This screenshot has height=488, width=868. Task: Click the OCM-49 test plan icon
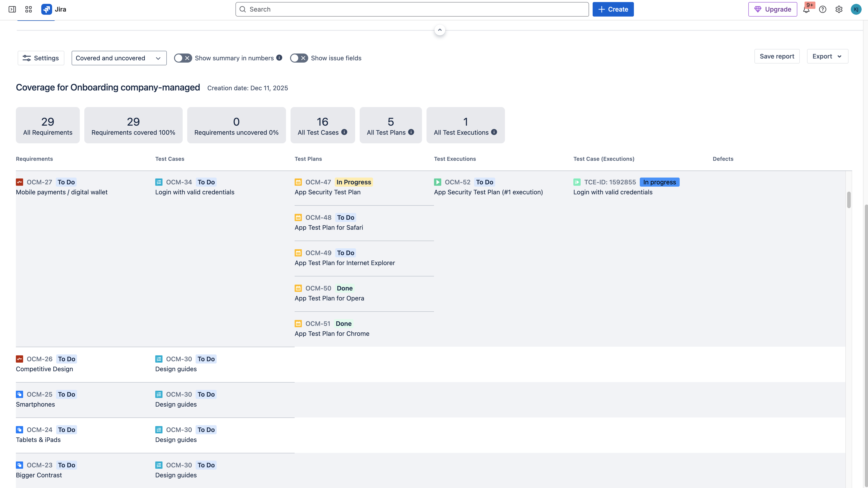pyautogui.click(x=298, y=253)
